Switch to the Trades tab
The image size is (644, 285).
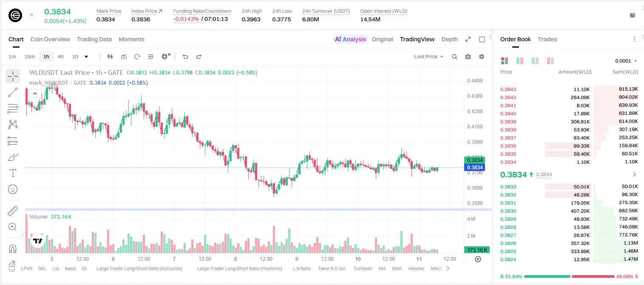tap(547, 39)
